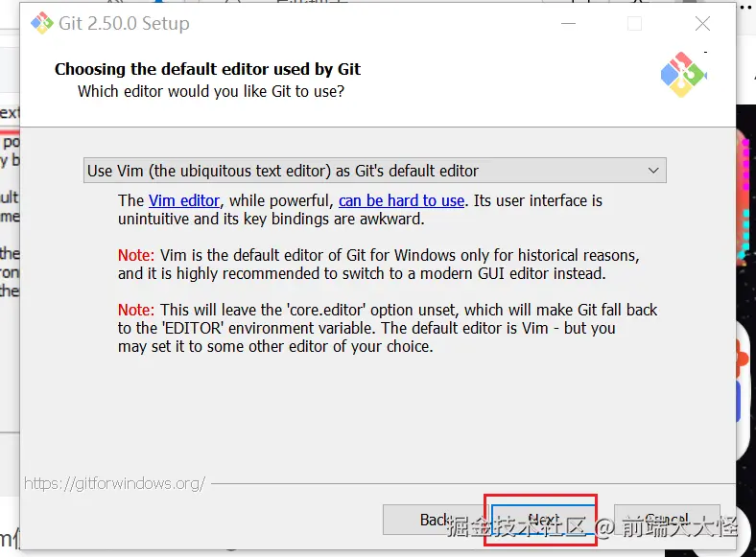The height and width of the screenshot is (557, 756).
Task: Click the gitforwindows.org URL text
Action: click(x=114, y=483)
